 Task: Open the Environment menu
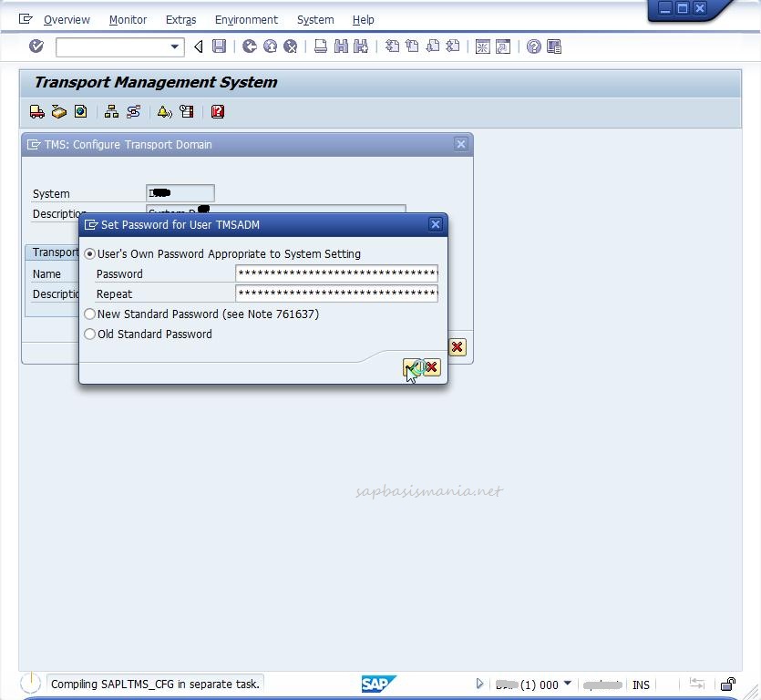pos(246,19)
